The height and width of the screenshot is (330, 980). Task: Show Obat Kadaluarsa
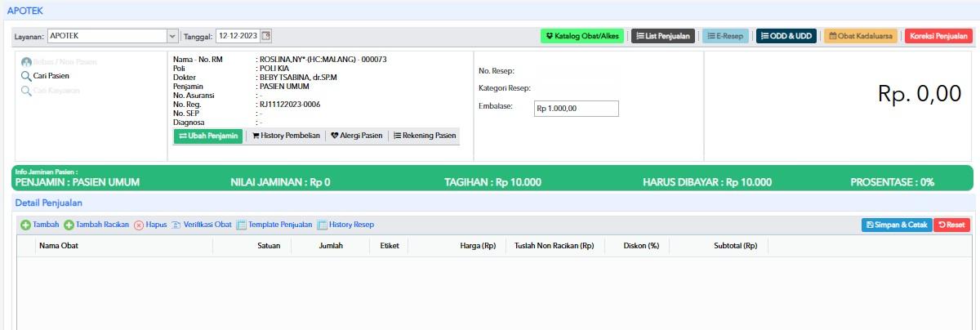tap(861, 36)
